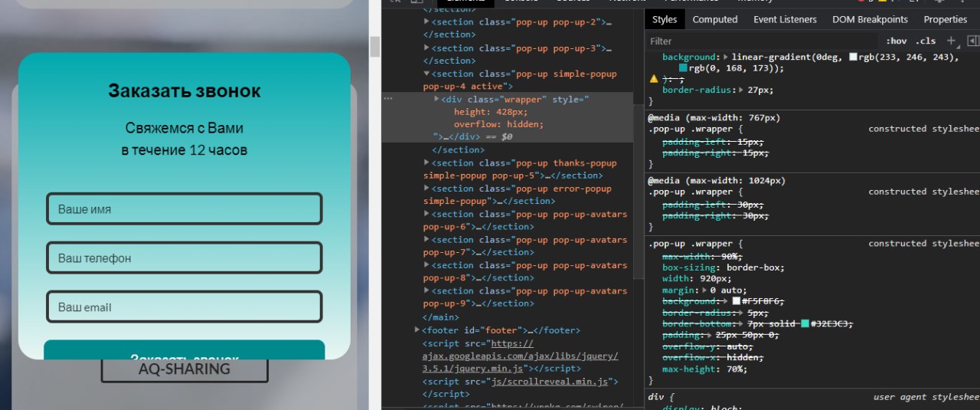This screenshot has width=980, height=410.
Task: Expand the linear-gradient background shorthand arrow
Action: [725, 57]
